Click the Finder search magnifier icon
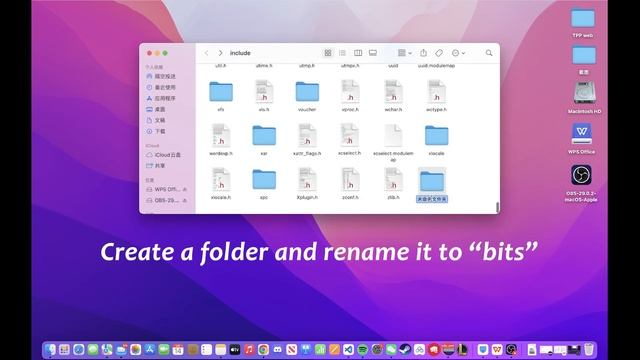 [x=489, y=53]
